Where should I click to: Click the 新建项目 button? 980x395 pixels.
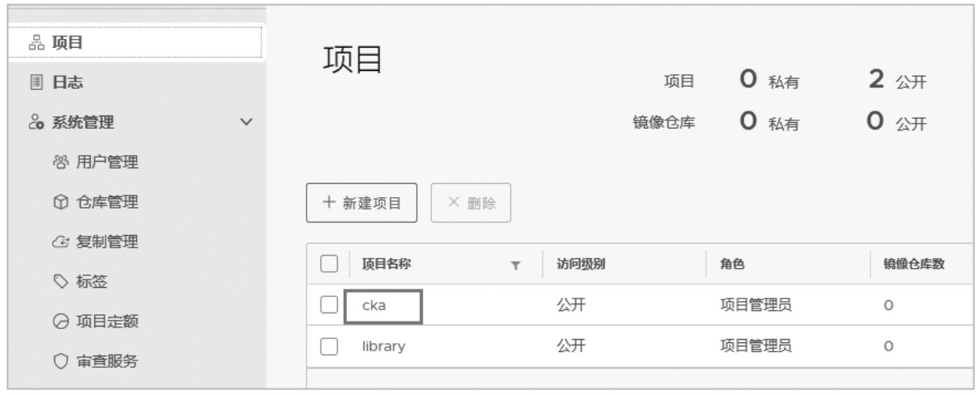click(x=361, y=203)
